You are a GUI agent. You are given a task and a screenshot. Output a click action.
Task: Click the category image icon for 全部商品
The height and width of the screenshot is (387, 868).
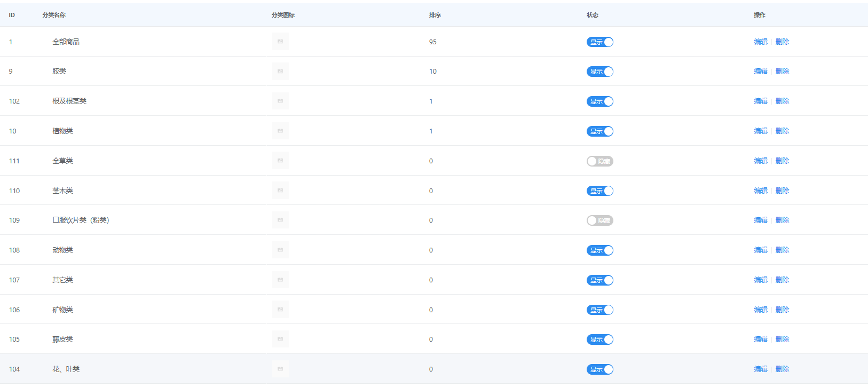[280, 42]
